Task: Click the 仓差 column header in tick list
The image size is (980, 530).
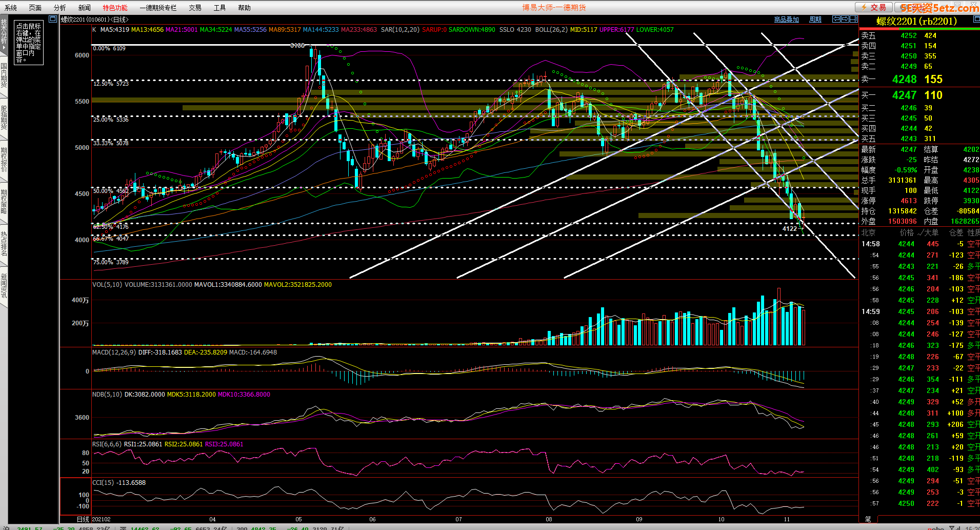Action: [956, 232]
